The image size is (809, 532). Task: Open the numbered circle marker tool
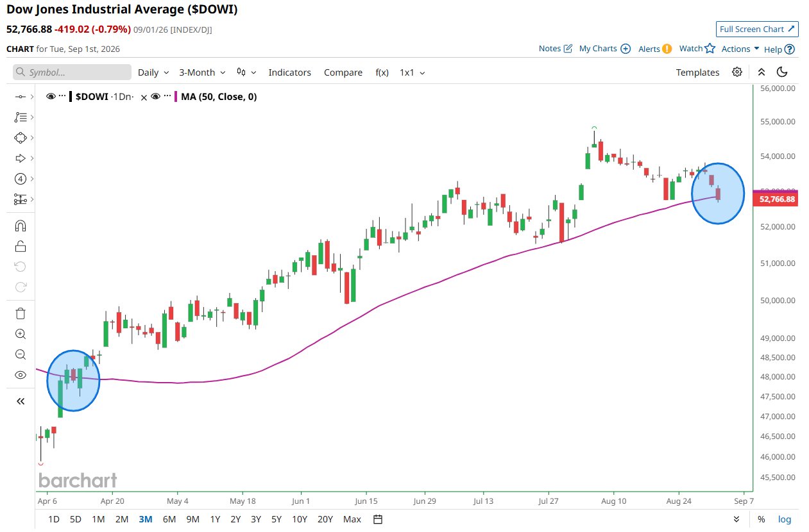[x=20, y=179]
